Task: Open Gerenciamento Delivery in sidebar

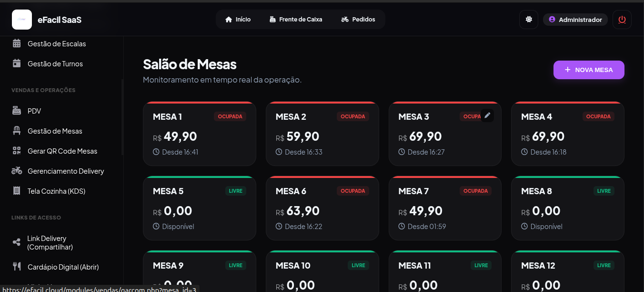Action: click(65, 171)
